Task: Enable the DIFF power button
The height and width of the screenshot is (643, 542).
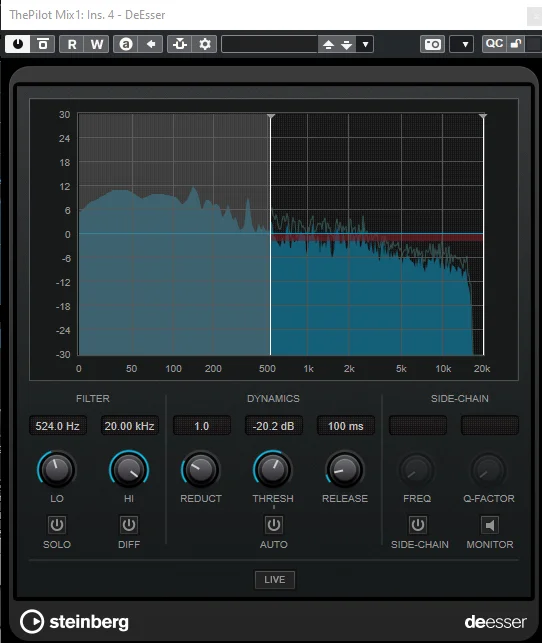Action: pos(129,524)
